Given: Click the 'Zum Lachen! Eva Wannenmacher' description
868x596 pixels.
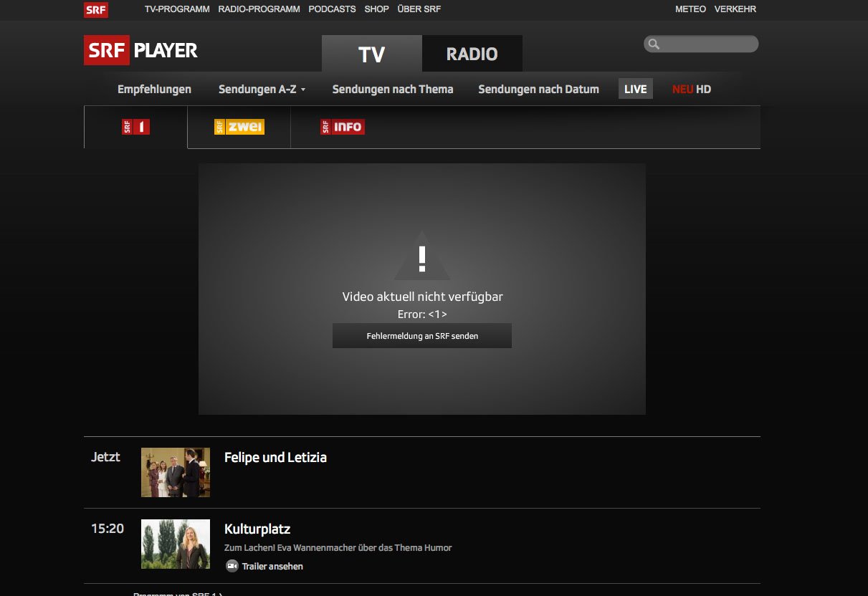Looking at the screenshot, I should (338, 547).
